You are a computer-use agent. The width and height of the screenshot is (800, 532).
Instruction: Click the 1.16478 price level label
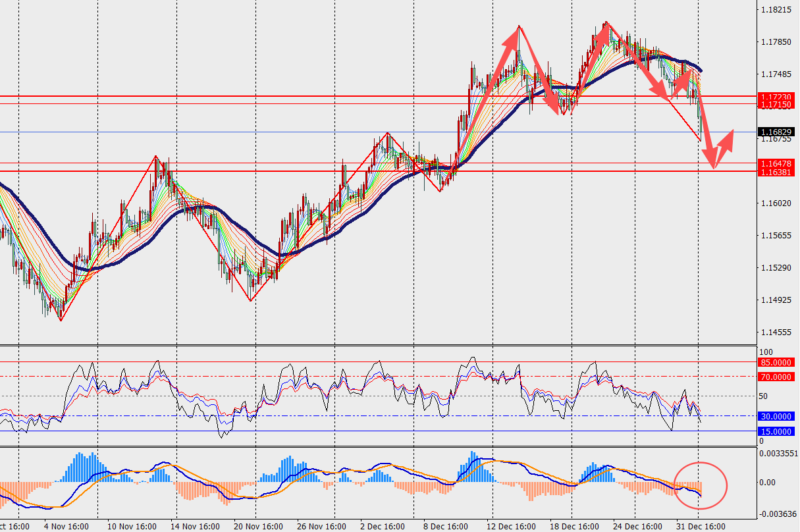click(x=774, y=163)
